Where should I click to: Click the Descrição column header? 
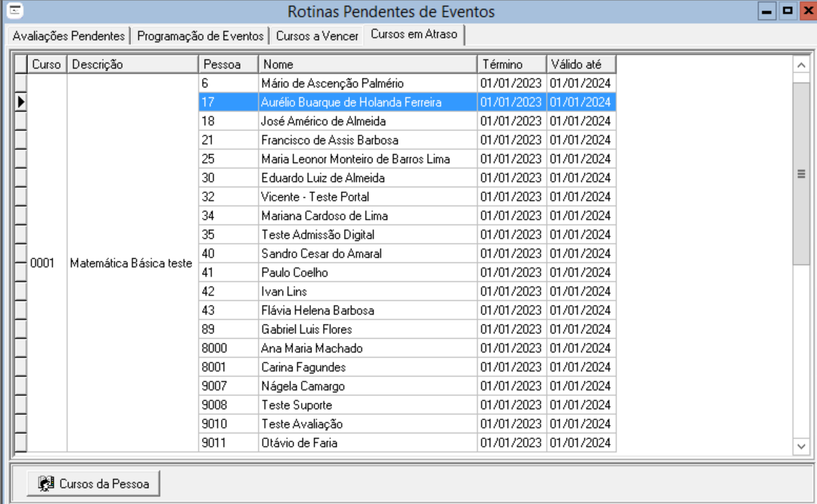[x=133, y=64]
